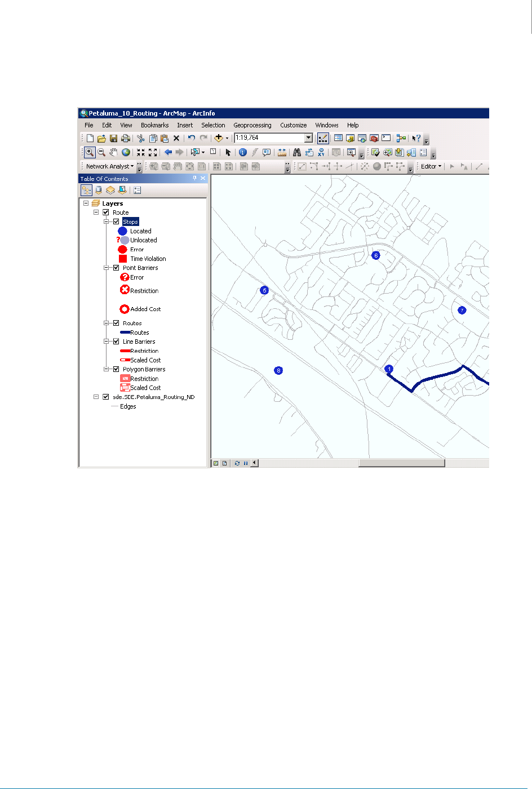
Task: Select the Pan hand tool
Action: coord(113,152)
